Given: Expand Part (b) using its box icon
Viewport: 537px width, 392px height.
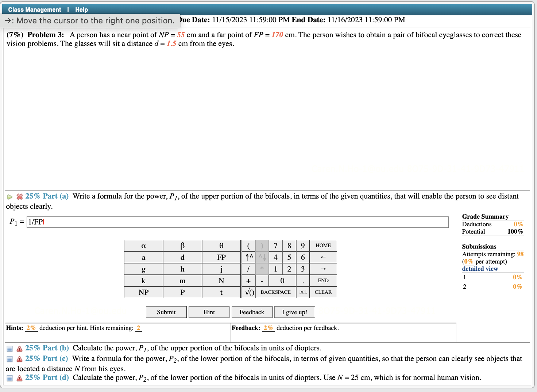Looking at the screenshot, I should pos(10,349).
